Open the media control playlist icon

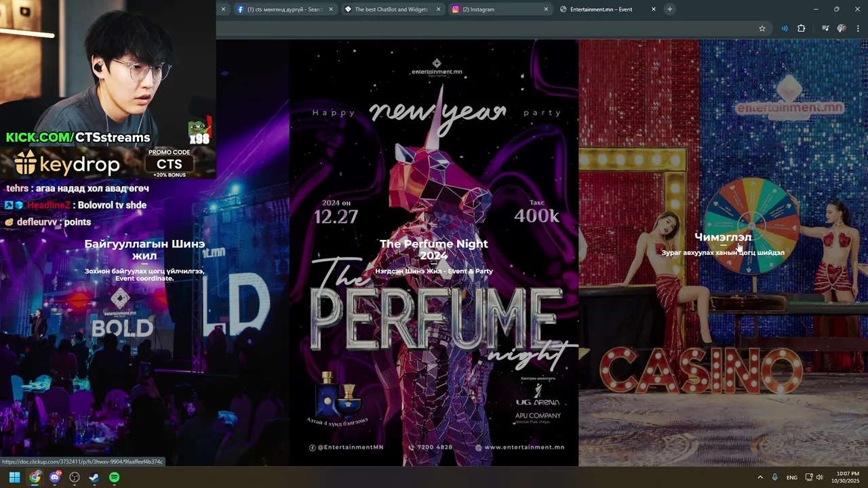pyautogui.click(x=825, y=28)
